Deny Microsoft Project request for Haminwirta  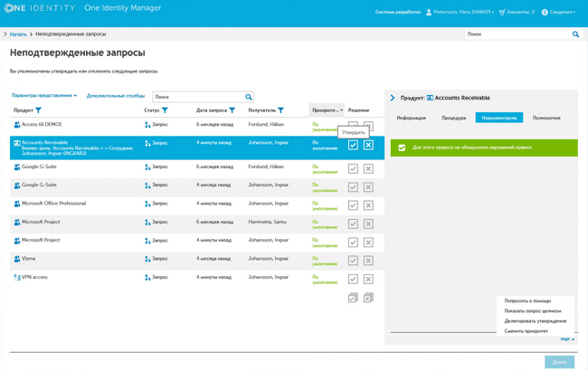click(368, 224)
